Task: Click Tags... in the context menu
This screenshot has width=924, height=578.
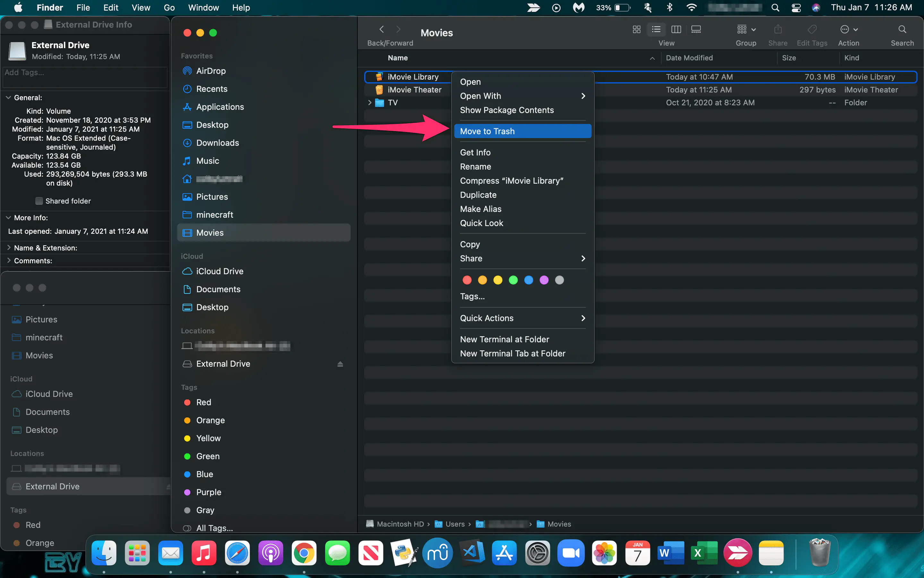Action: (472, 296)
